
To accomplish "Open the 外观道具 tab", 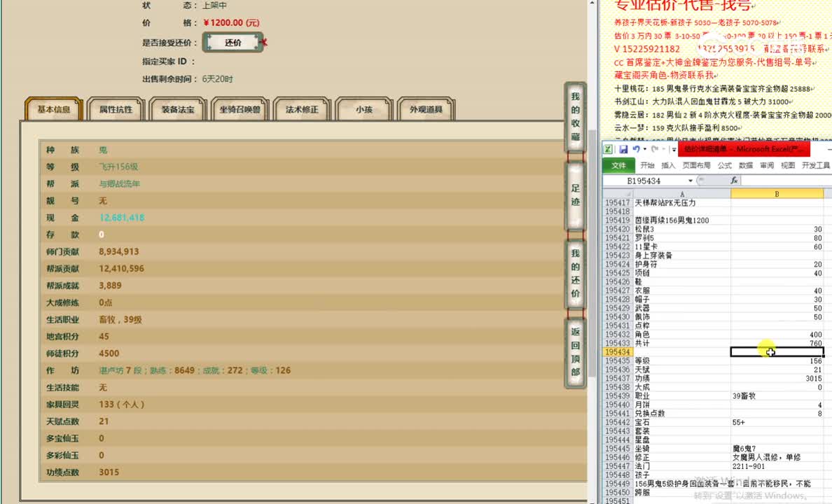I will (426, 109).
